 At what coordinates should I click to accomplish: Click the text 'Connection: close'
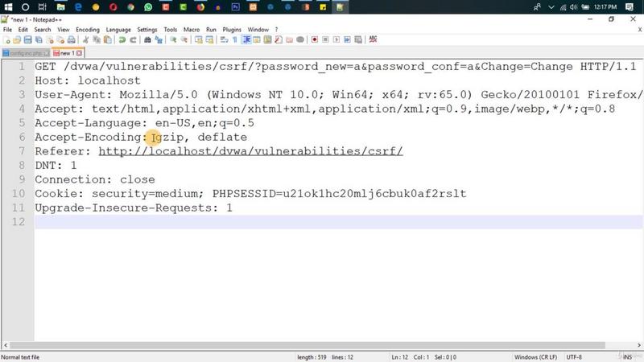95,179
